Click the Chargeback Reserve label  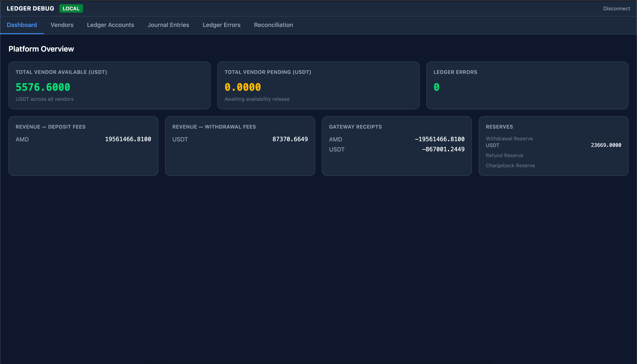pos(510,166)
